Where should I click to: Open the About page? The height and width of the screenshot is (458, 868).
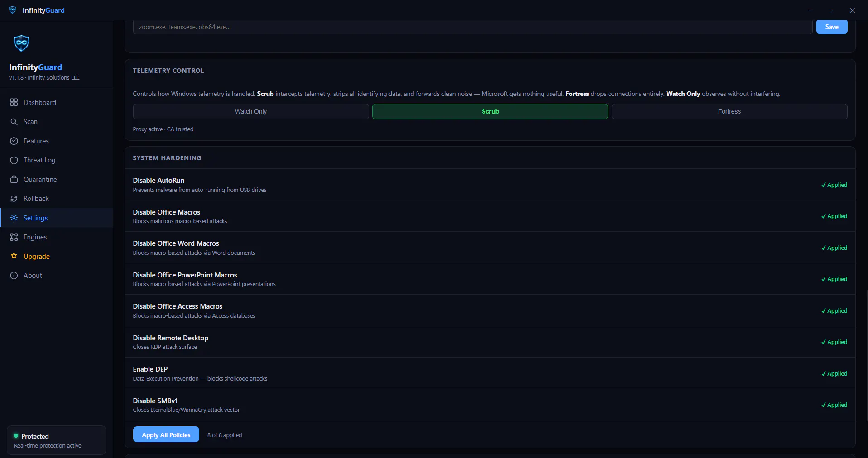(x=57, y=276)
